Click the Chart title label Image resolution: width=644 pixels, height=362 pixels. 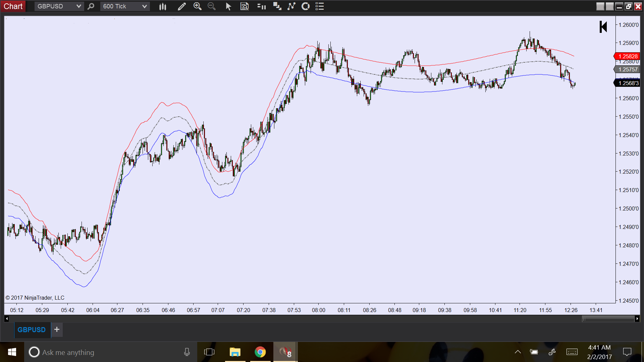pyautogui.click(x=13, y=6)
